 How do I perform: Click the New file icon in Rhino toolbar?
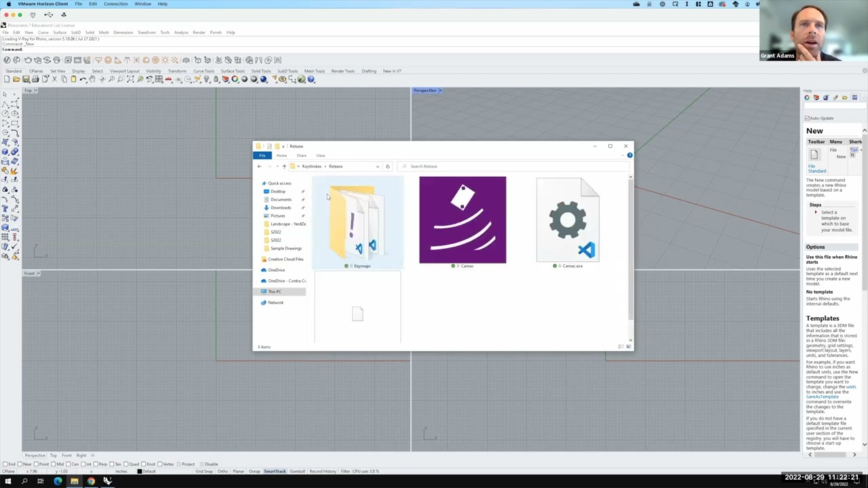7,79
